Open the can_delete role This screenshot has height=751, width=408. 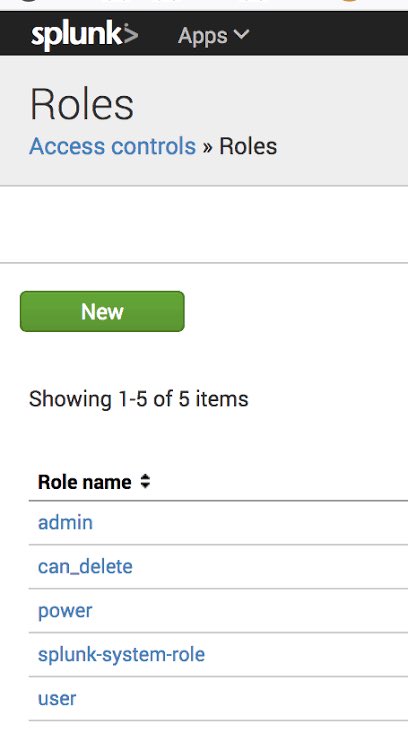coord(85,567)
